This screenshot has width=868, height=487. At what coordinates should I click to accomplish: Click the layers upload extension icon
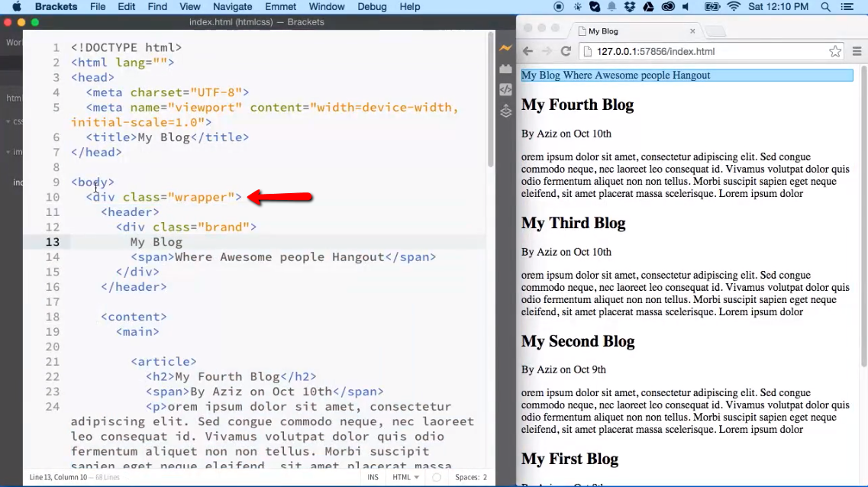505,111
